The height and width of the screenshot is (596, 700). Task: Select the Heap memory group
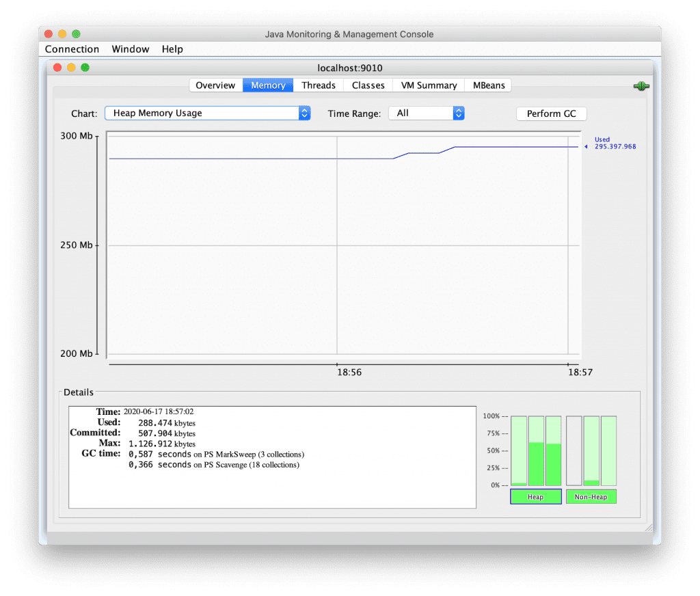[x=535, y=497]
